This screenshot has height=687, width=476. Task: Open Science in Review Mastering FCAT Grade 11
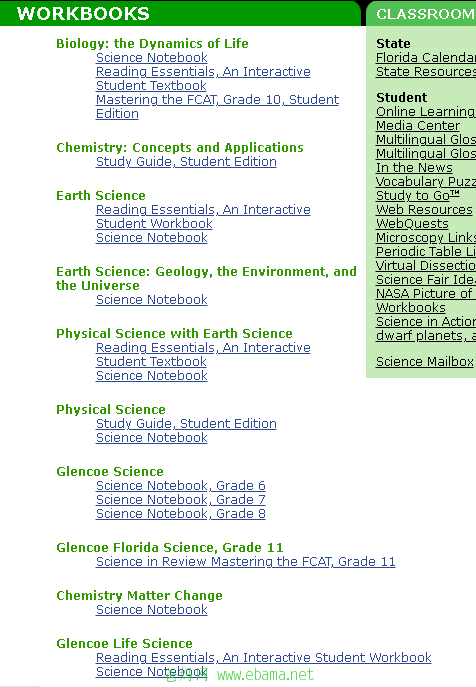coord(245,562)
